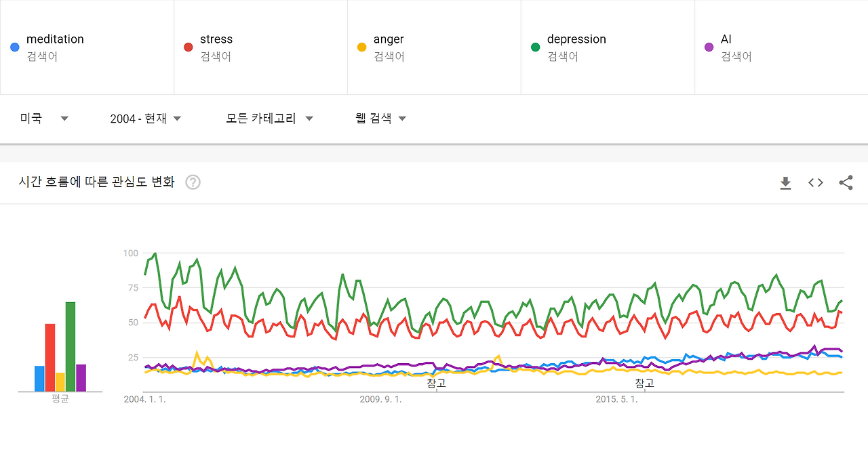Open the 2004 - 현재 date range dropdown
This screenshot has width=868, height=456.
coord(144,118)
